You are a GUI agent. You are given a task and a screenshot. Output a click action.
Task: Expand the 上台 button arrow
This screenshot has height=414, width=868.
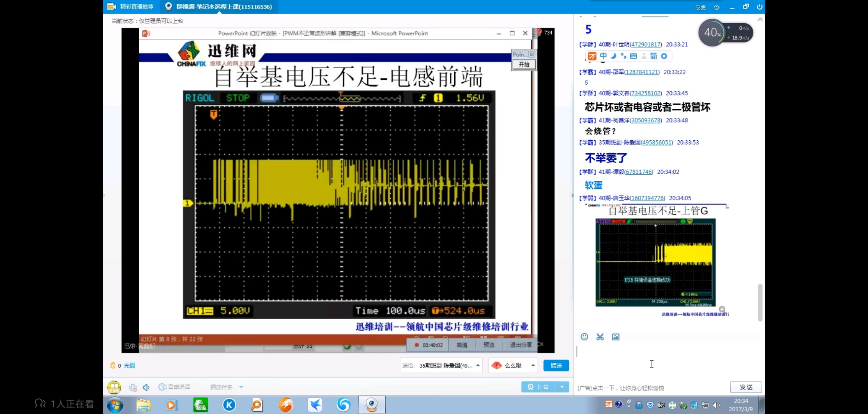pyautogui.click(x=562, y=387)
